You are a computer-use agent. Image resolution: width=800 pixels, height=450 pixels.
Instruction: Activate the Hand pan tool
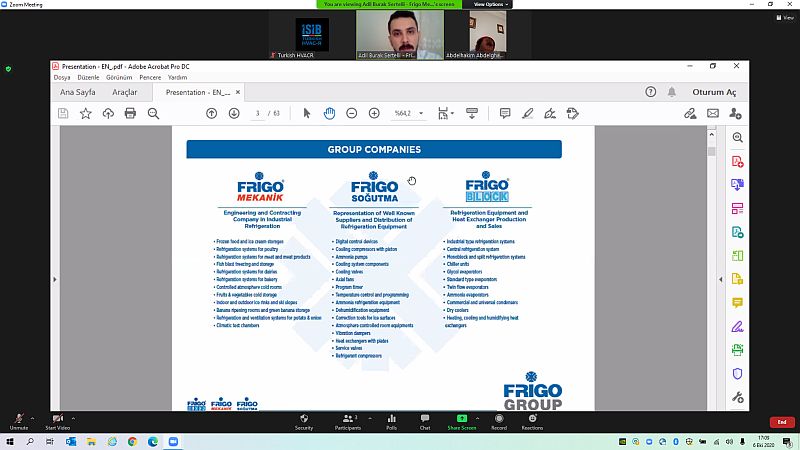coord(330,113)
